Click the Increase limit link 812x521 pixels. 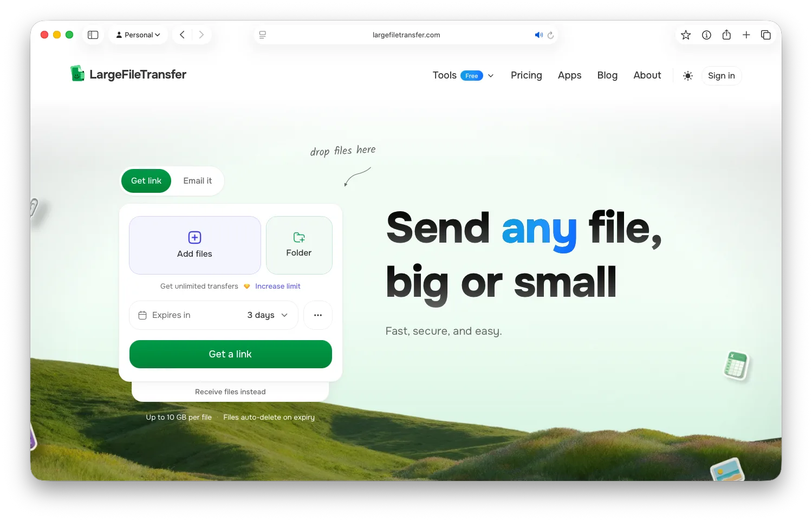[278, 286]
